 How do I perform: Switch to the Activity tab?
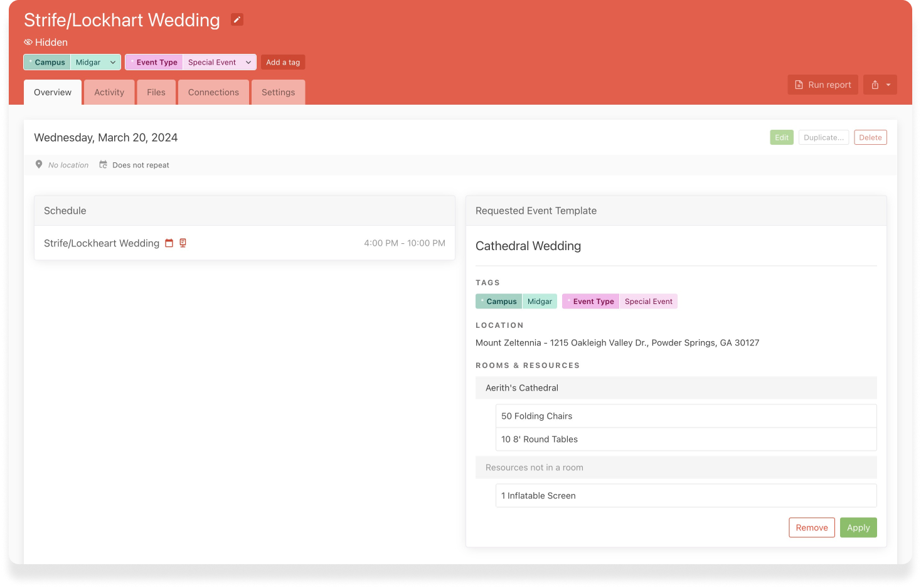pos(109,92)
